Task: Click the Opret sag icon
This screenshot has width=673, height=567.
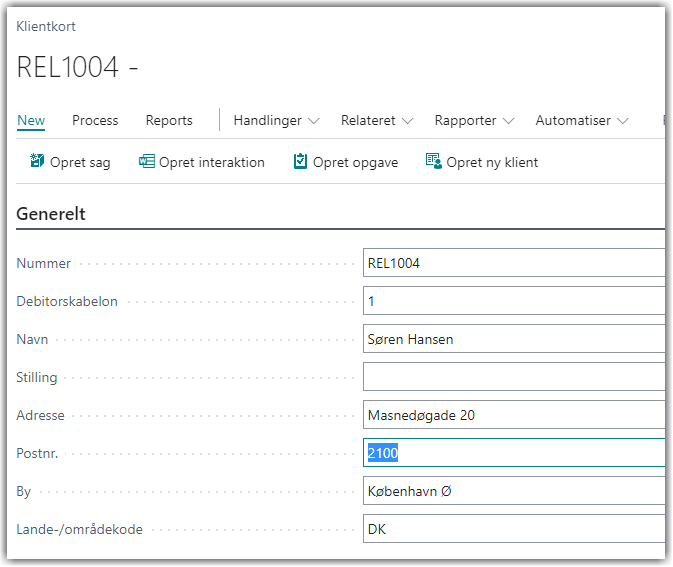Action: click(37, 162)
